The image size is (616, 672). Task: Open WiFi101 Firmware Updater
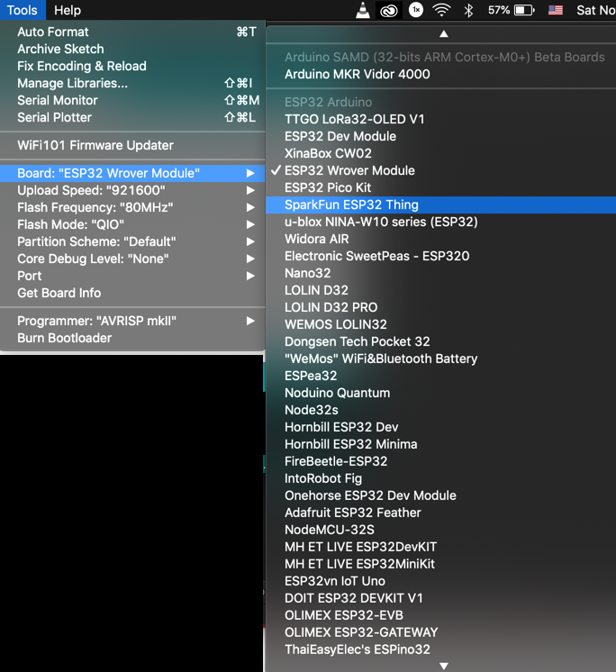coord(132,145)
